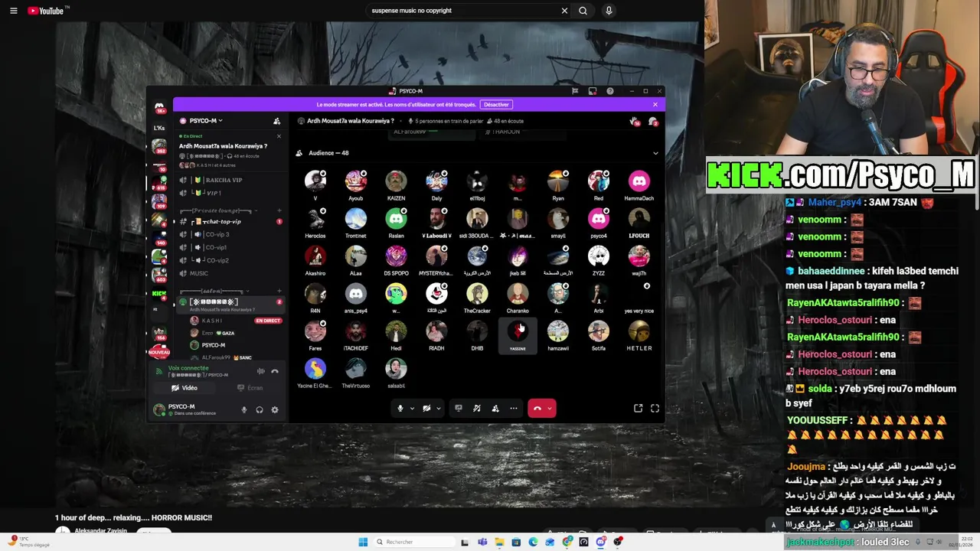
Task: Open File Explorer from taskbar
Action: click(x=499, y=542)
